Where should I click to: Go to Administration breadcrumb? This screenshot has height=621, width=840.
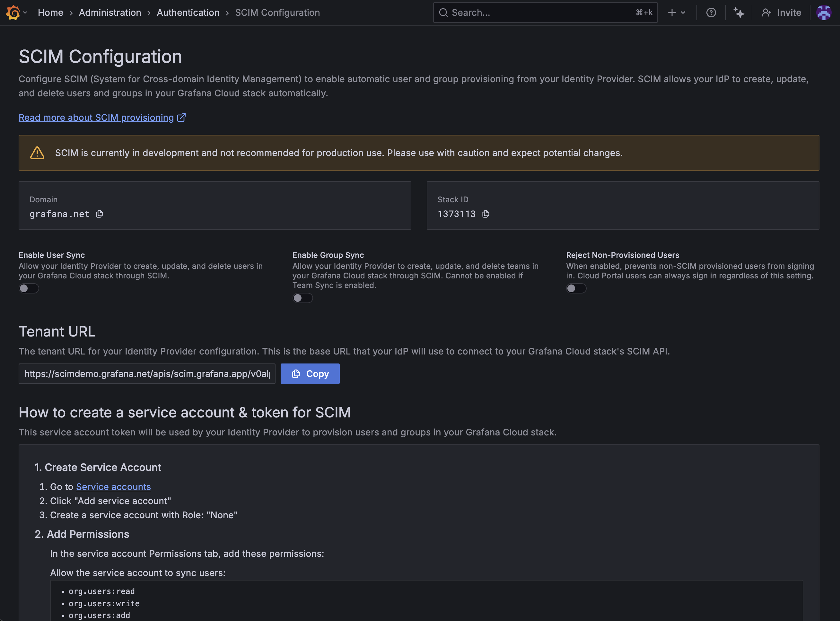coord(110,13)
